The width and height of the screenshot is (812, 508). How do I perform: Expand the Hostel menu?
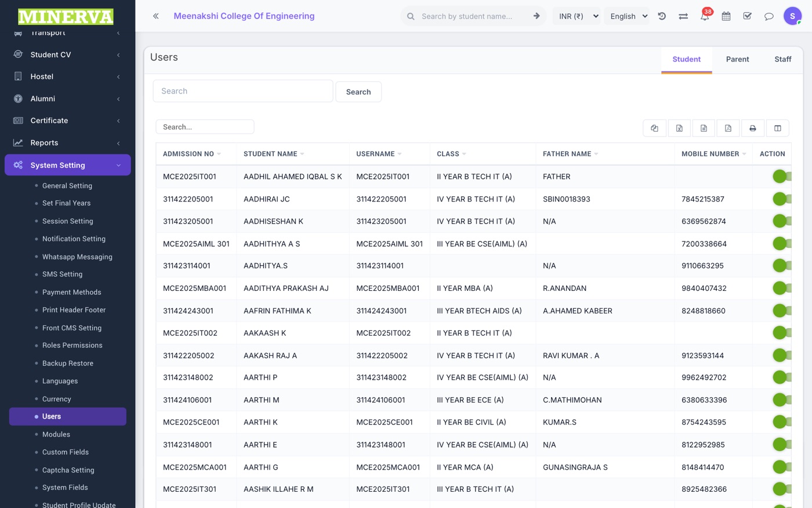click(118, 77)
